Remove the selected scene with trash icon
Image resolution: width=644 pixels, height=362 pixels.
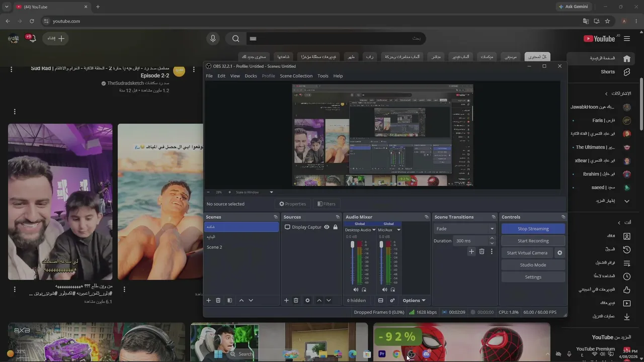(218, 300)
